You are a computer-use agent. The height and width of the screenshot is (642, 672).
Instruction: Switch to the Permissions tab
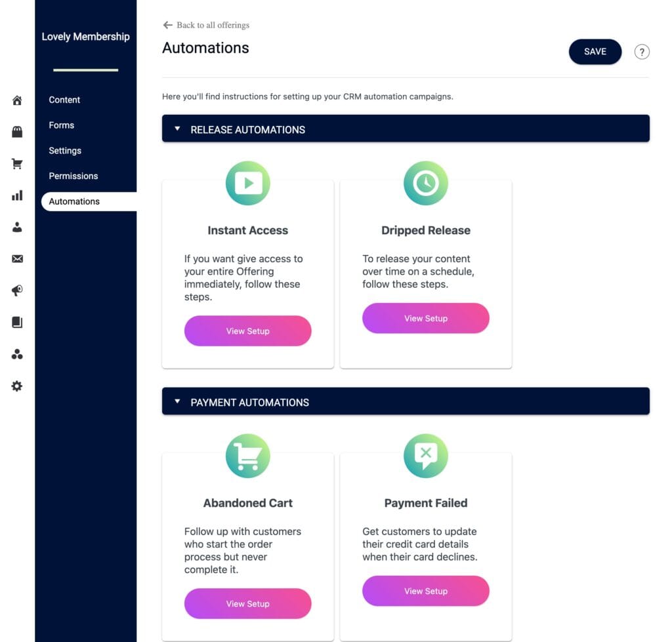(x=73, y=176)
